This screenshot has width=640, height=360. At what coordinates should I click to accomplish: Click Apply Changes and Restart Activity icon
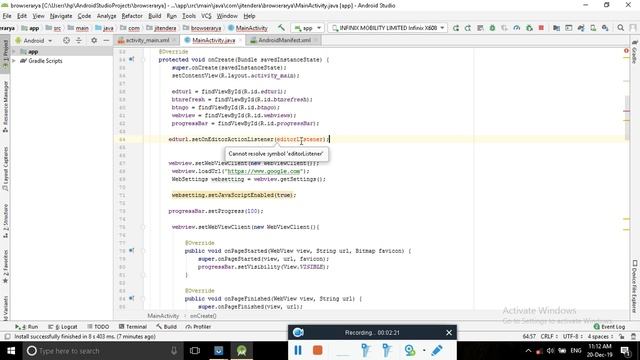pos(468,28)
